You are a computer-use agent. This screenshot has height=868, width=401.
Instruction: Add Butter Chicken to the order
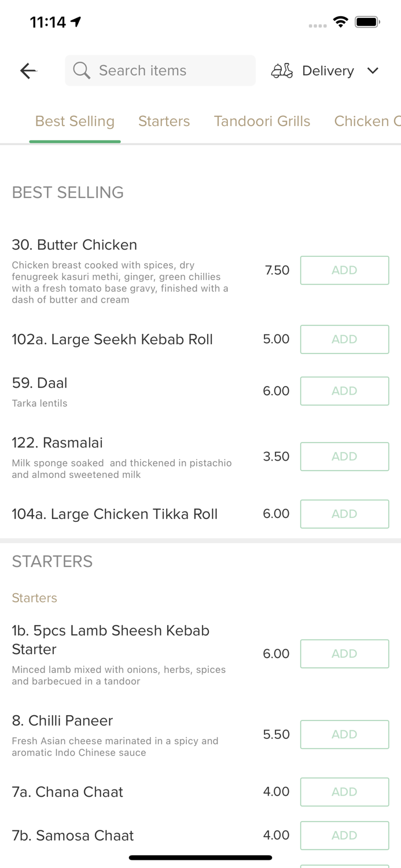coord(344,270)
